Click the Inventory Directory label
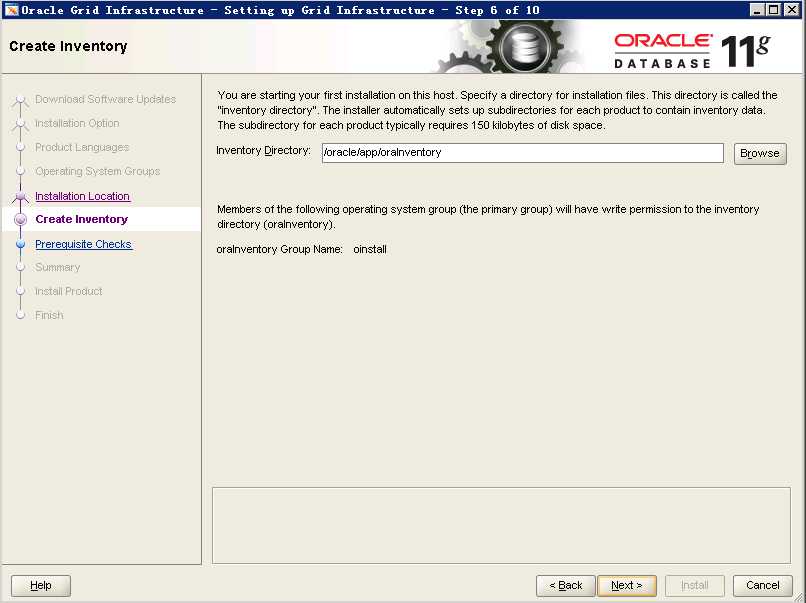806x603 pixels. coord(264,151)
